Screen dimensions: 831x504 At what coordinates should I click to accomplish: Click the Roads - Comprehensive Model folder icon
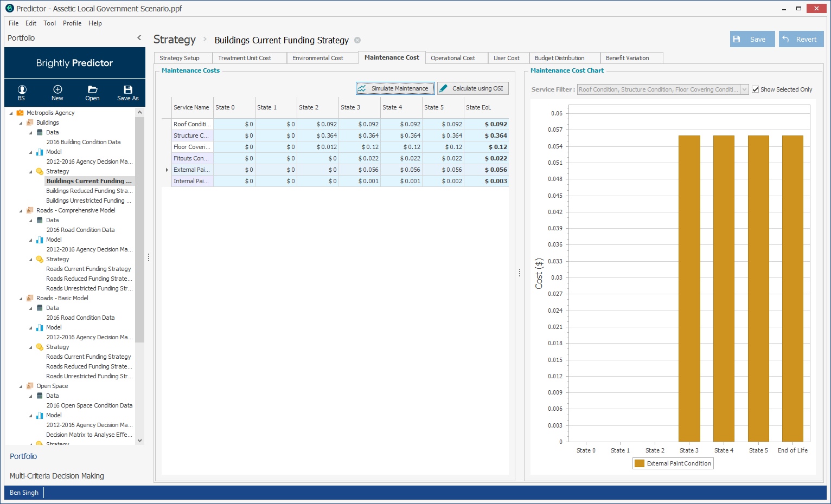30,210
